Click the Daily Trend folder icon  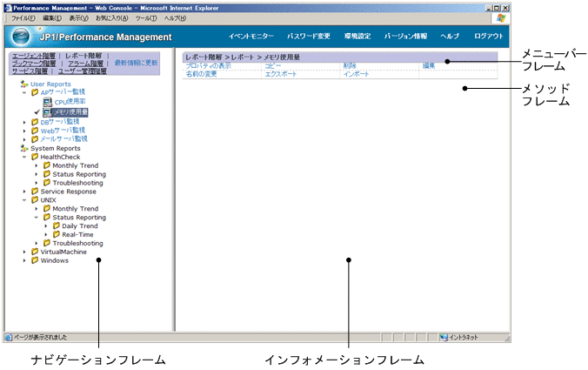57,225
